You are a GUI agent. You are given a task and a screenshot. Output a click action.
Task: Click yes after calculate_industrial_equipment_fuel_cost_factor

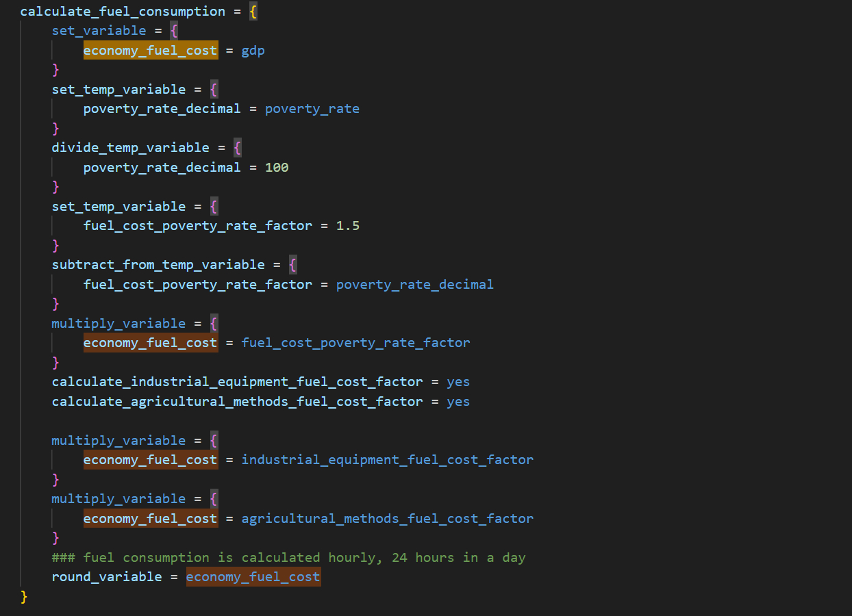458,382
